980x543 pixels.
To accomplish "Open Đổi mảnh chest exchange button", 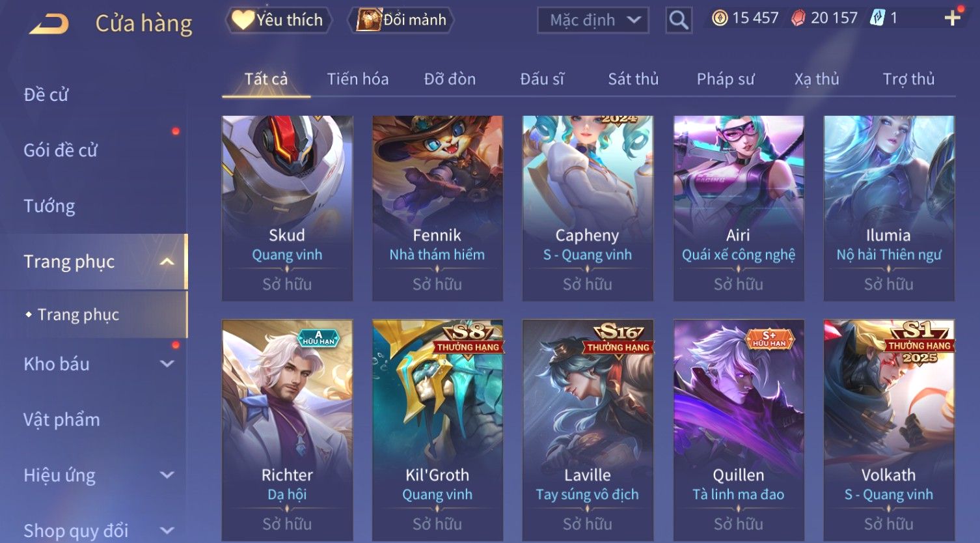I will point(402,20).
